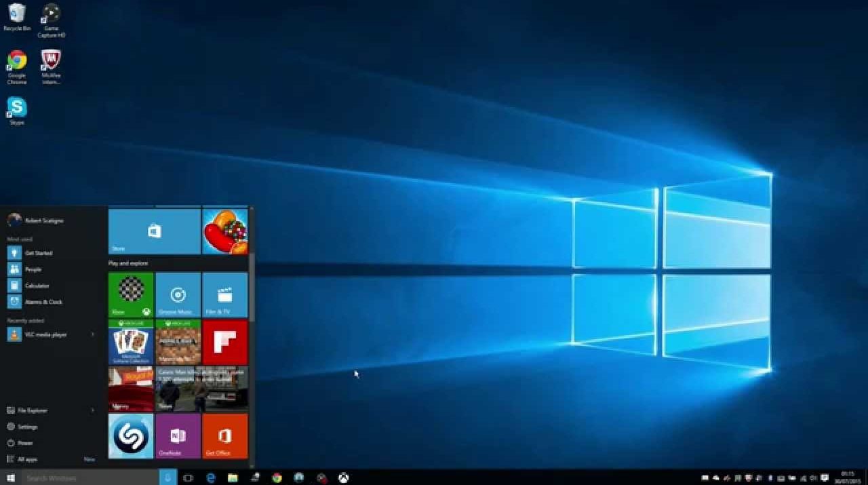Activate Cortana microphone in the taskbar
Screen dimensions: 868x485
[x=168, y=478]
